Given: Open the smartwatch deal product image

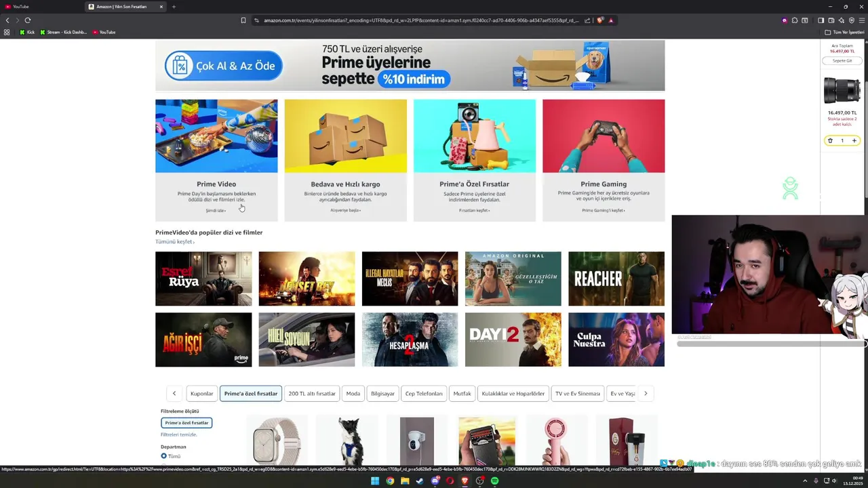Looking at the screenshot, I should point(277,441).
